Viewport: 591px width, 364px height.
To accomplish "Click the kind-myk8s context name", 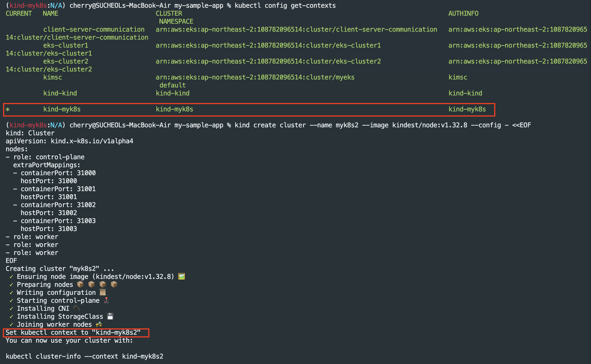I will [62, 109].
